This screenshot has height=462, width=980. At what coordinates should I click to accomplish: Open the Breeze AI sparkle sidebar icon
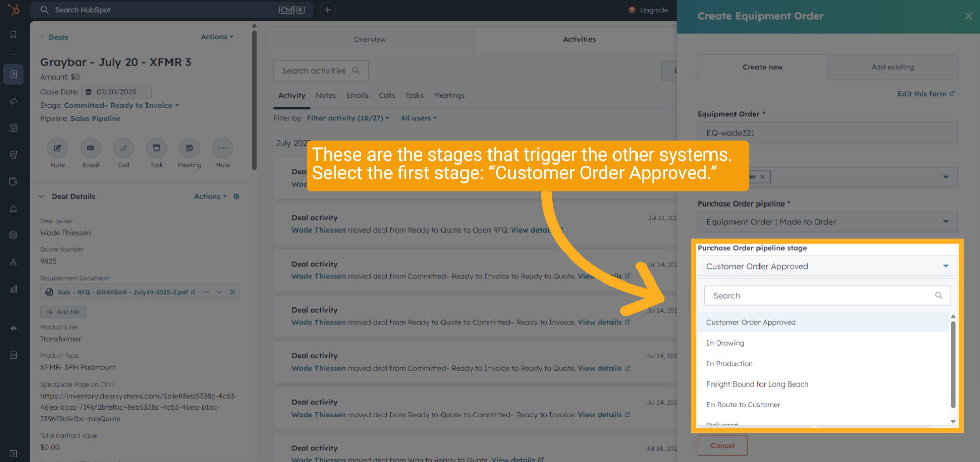(x=14, y=328)
